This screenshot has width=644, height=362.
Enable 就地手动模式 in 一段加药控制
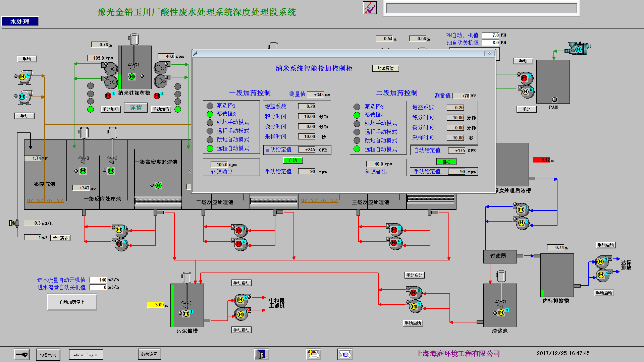pos(210,123)
